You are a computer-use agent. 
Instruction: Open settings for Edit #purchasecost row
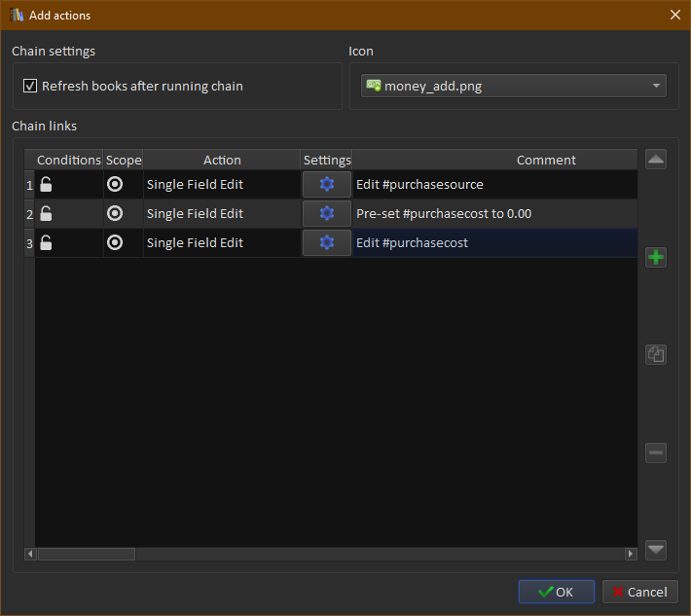click(326, 243)
